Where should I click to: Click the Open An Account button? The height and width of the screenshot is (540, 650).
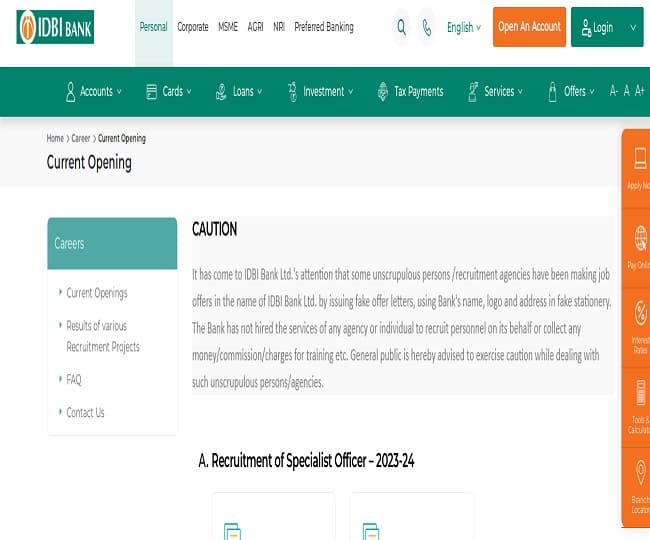pos(529,27)
